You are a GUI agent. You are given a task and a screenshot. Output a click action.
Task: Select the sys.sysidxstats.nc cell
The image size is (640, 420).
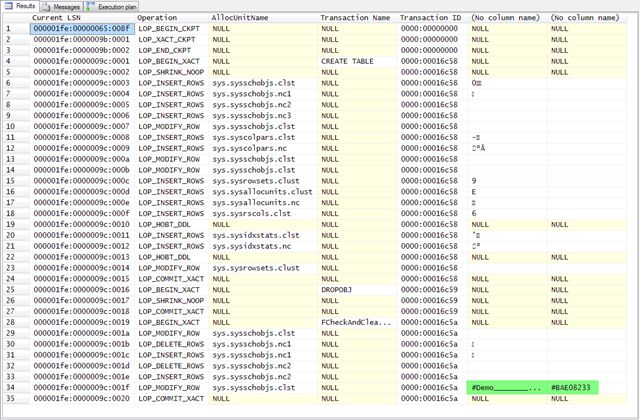(x=263, y=246)
